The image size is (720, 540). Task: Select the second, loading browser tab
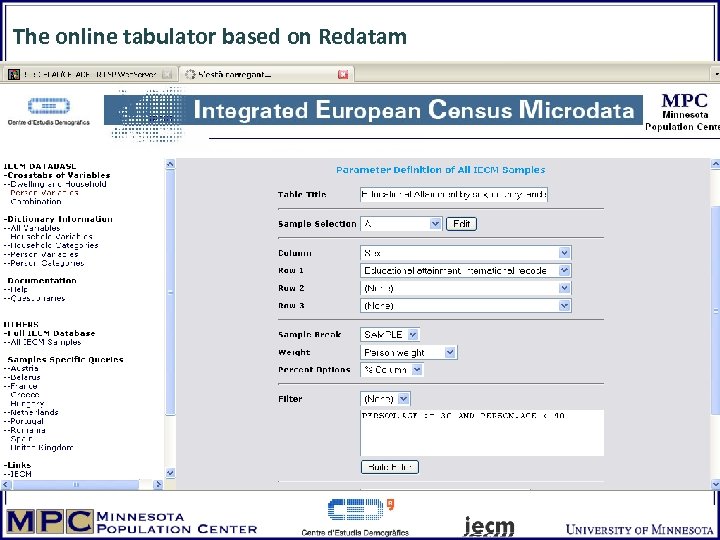pos(266,74)
